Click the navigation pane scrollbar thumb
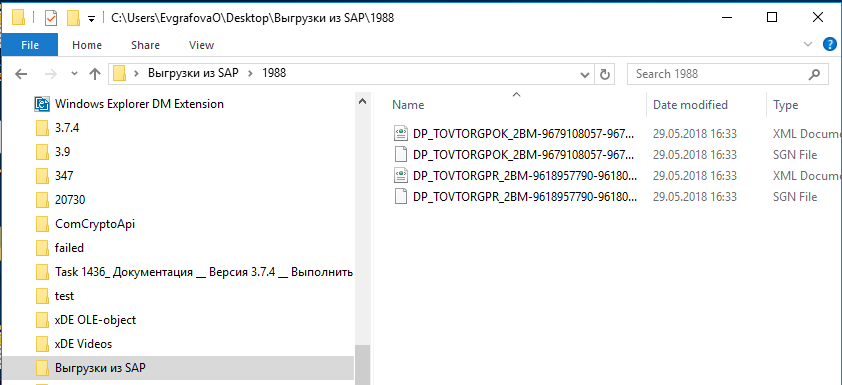The height and width of the screenshot is (385, 842). point(363,365)
